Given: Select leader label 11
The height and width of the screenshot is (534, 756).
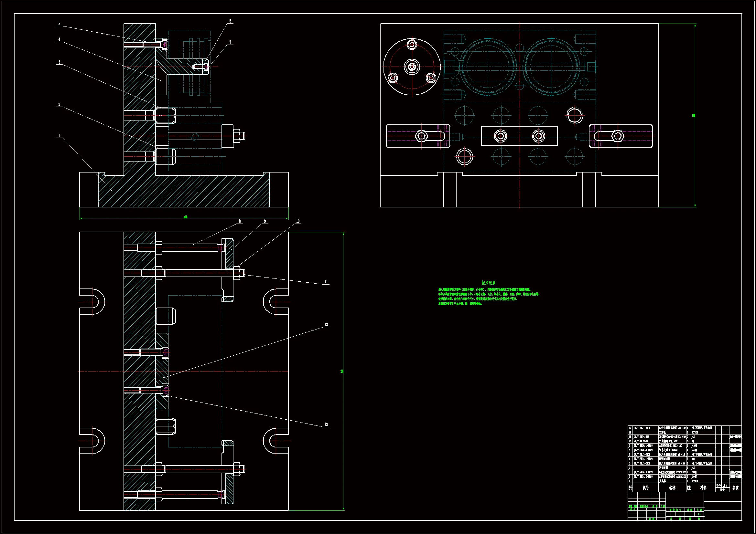Looking at the screenshot, I should (x=326, y=282).
